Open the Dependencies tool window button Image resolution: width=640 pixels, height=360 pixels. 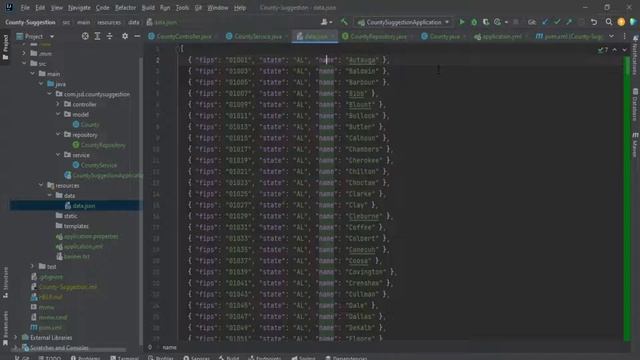346,358
